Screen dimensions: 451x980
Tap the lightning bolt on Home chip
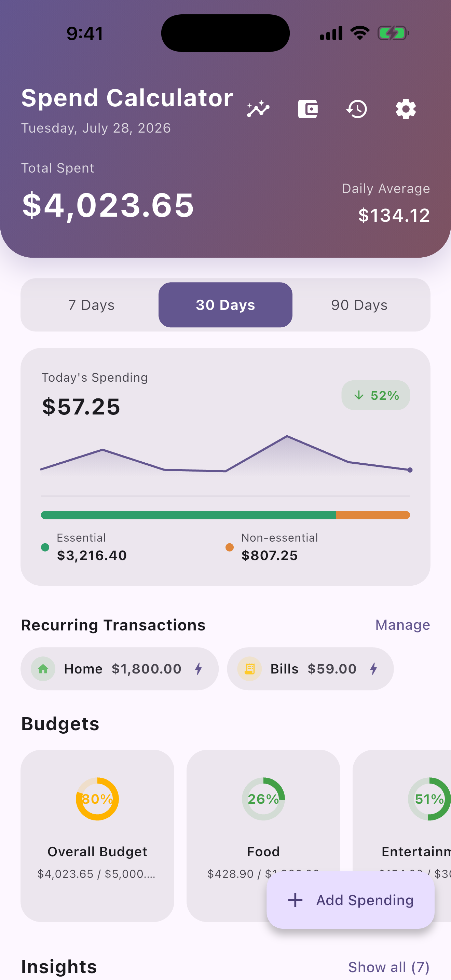(x=199, y=669)
